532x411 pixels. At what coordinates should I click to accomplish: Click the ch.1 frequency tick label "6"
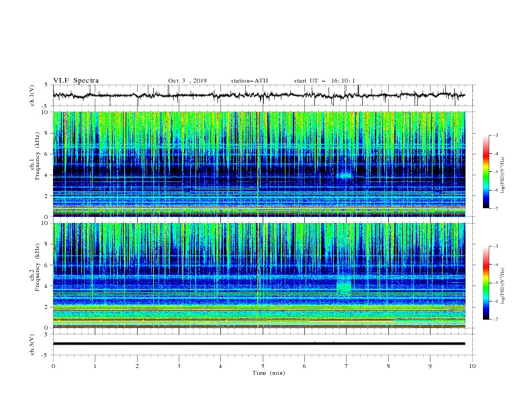pyautogui.click(x=47, y=154)
